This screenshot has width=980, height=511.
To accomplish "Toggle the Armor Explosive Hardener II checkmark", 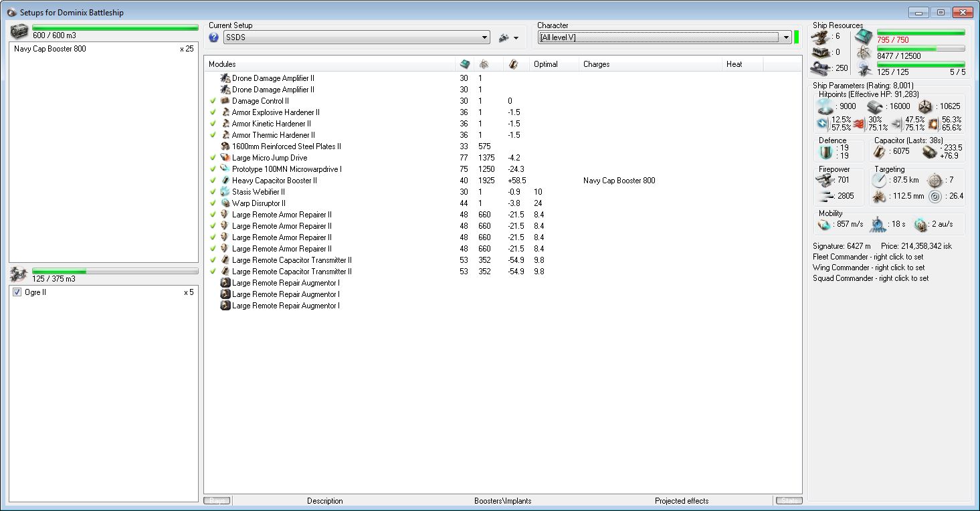I will pyautogui.click(x=213, y=112).
